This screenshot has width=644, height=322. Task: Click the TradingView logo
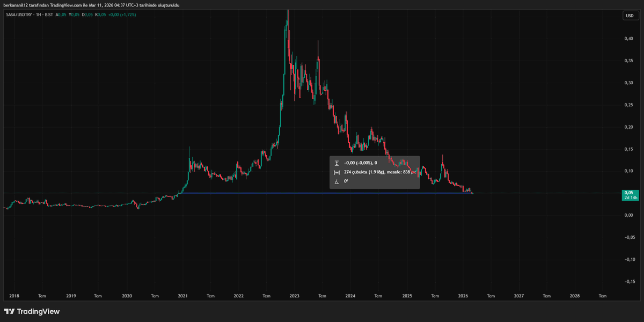coord(32,311)
